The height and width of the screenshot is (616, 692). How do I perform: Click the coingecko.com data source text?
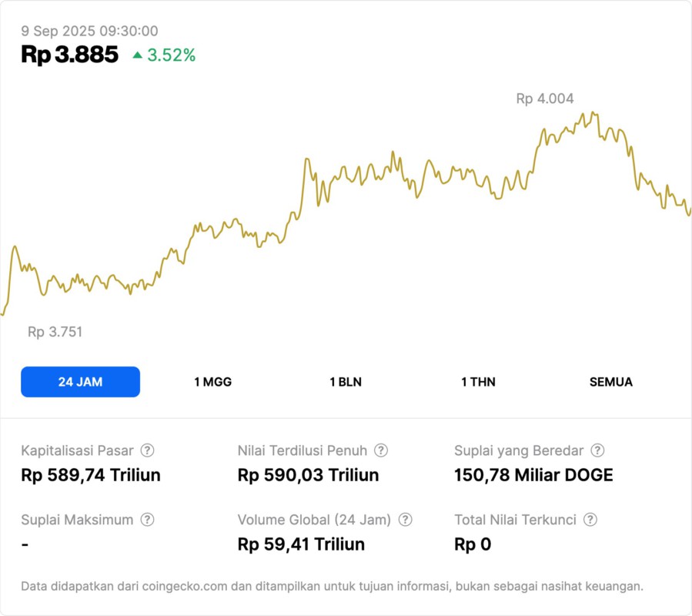click(183, 587)
